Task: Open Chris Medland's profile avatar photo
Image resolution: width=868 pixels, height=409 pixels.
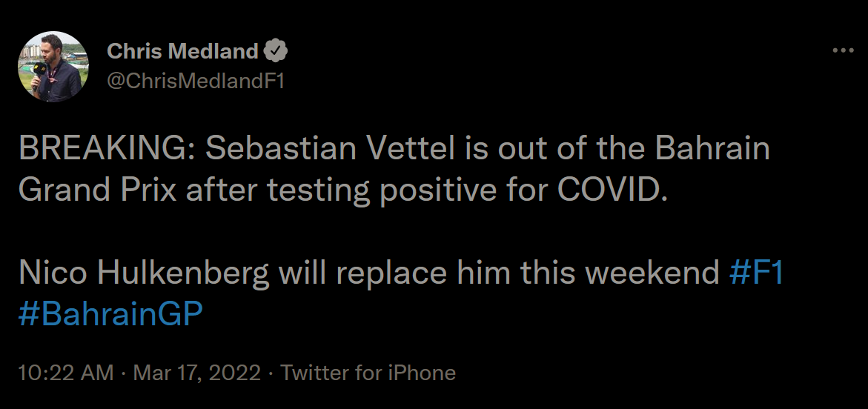Action: point(53,67)
